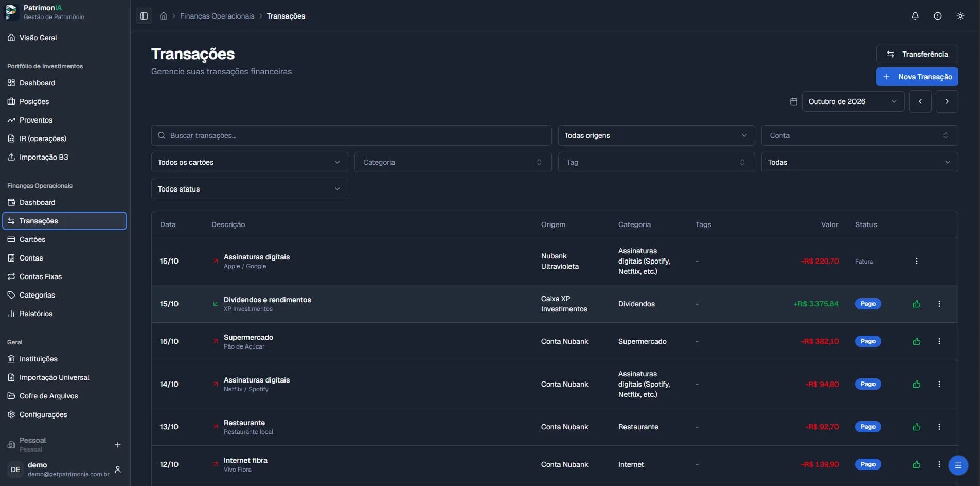Open the Finanças Operacionais breadcrumb link
The width and height of the screenshot is (980, 486).
coord(217,16)
